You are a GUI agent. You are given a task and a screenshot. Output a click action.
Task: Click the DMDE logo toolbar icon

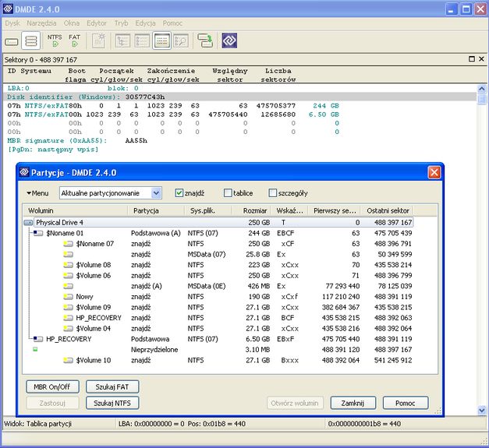click(229, 41)
